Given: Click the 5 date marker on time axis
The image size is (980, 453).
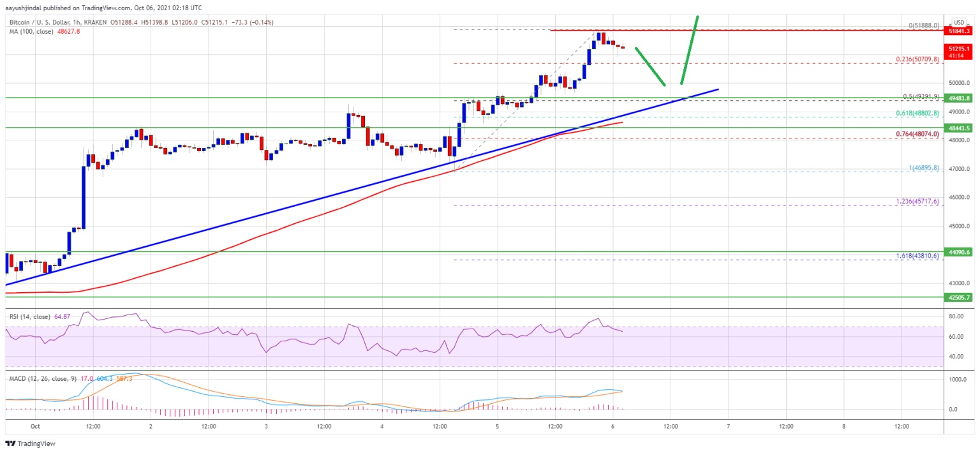Looking at the screenshot, I should click(497, 427).
